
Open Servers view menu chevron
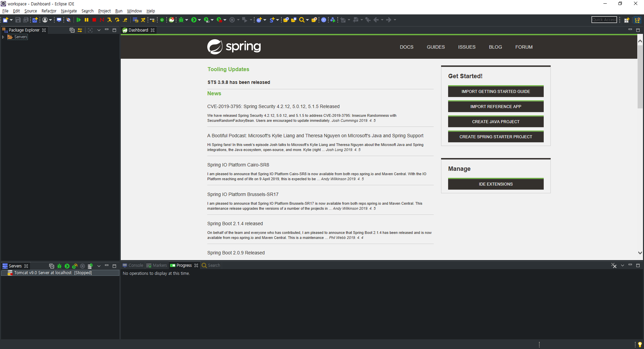coord(99,266)
